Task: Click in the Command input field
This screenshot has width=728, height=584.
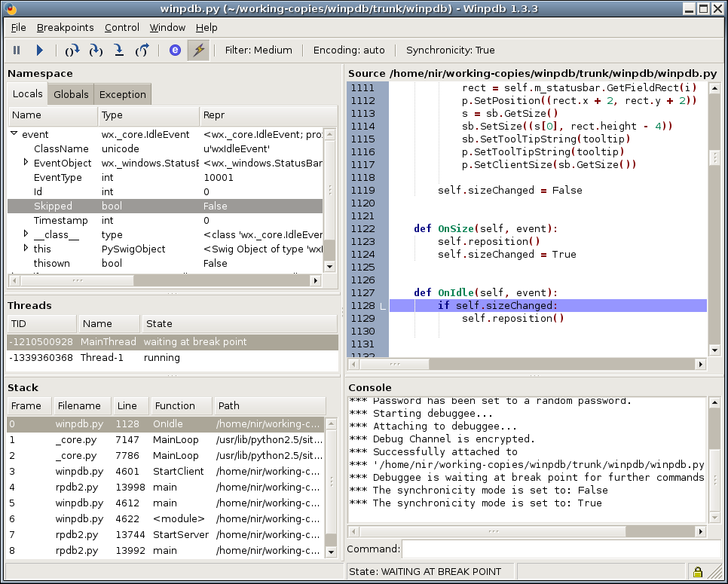Action: (561, 549)
